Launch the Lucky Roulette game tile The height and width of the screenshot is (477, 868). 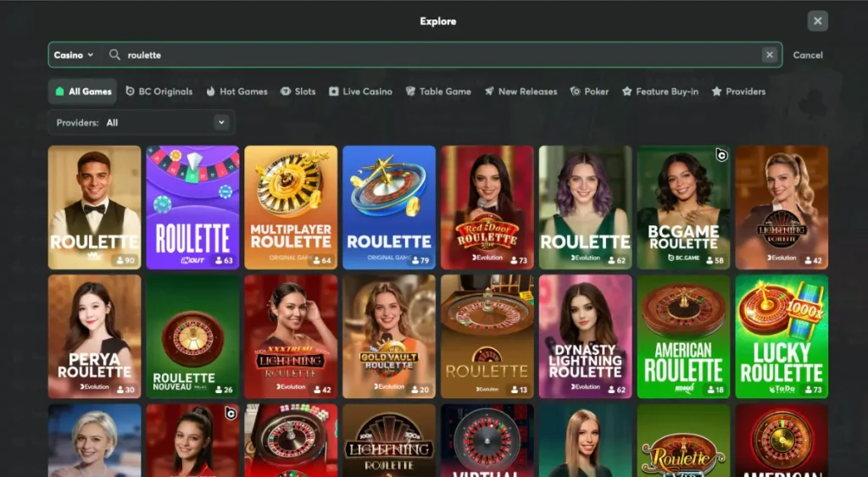coord(782,336)
